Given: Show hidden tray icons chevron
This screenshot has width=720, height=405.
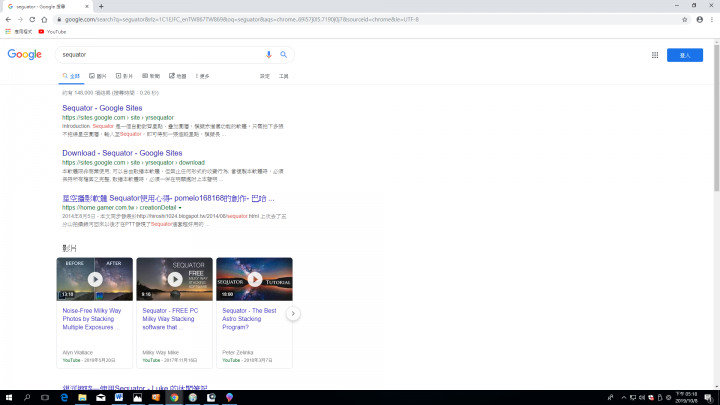Looking at the screenshot, I should [x=624, y=398].
